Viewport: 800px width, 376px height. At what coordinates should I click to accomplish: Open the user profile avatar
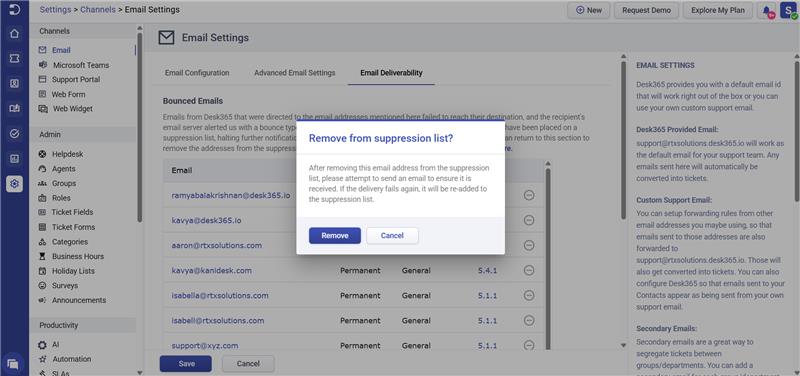(789, 10)
